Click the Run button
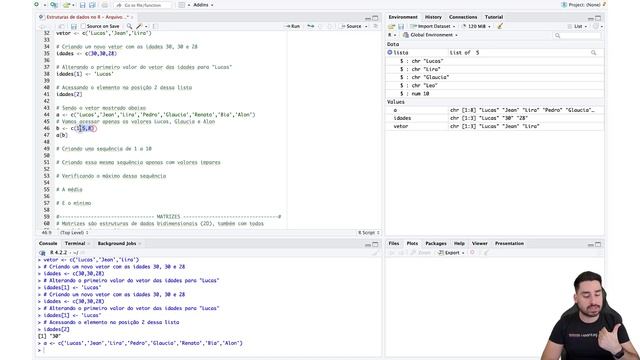Image resolution: width=640 pixels, height=360 pixels. tap(293, 26)
